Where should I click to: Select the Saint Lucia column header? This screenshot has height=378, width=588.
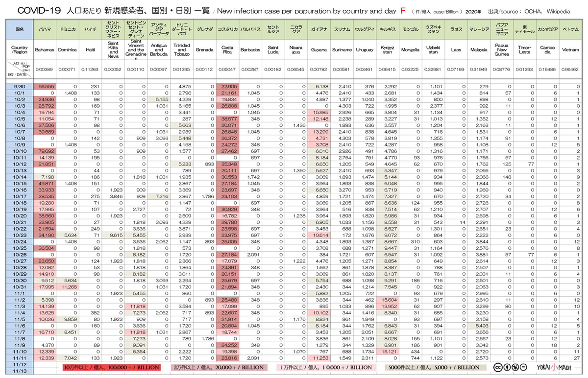273,50
